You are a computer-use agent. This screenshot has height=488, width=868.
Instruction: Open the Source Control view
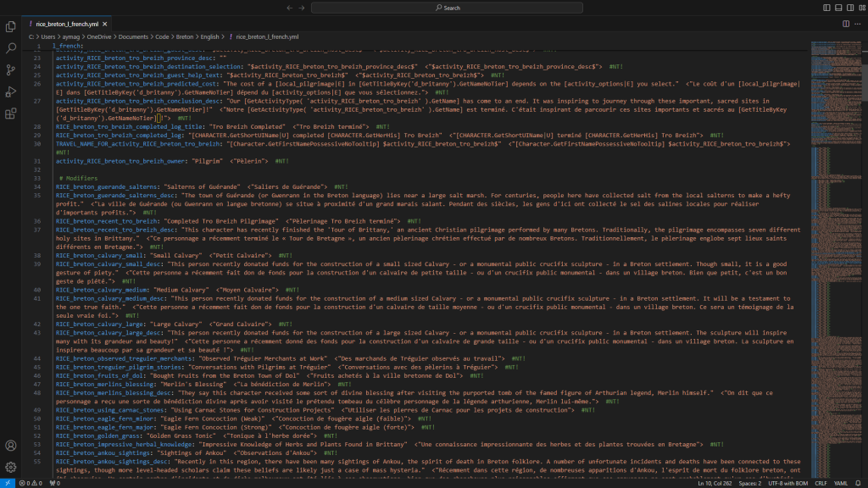click(11, 70)
